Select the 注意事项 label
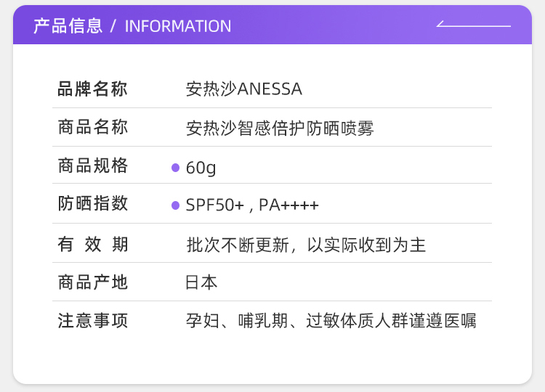This screenshot has width=545, height=392. pos(92,321)
